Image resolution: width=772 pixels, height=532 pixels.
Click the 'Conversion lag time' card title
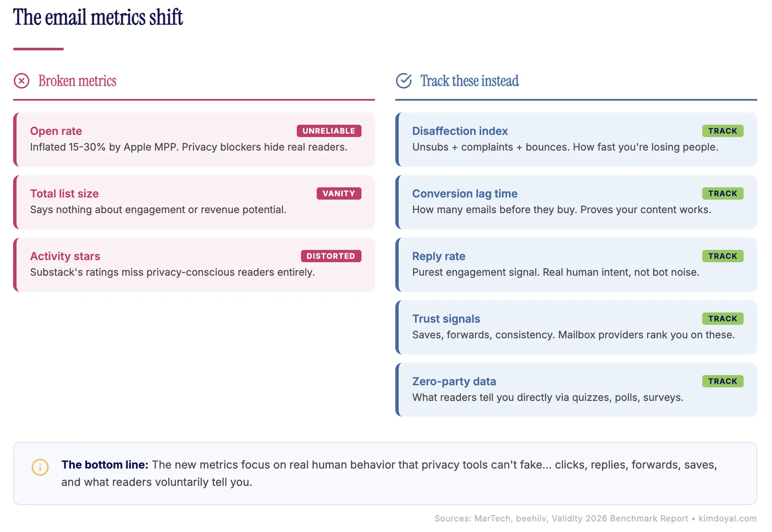click(x=465, y=194)
